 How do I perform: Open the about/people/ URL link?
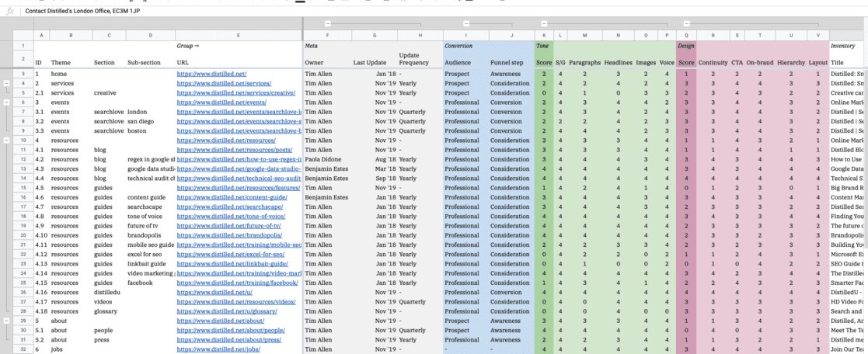click(230, 330)
